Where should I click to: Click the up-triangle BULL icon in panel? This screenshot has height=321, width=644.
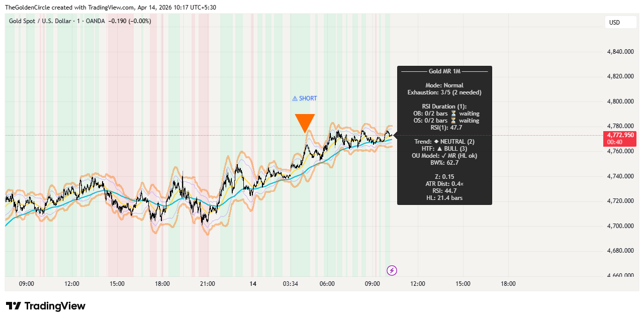tap(440, 149)
